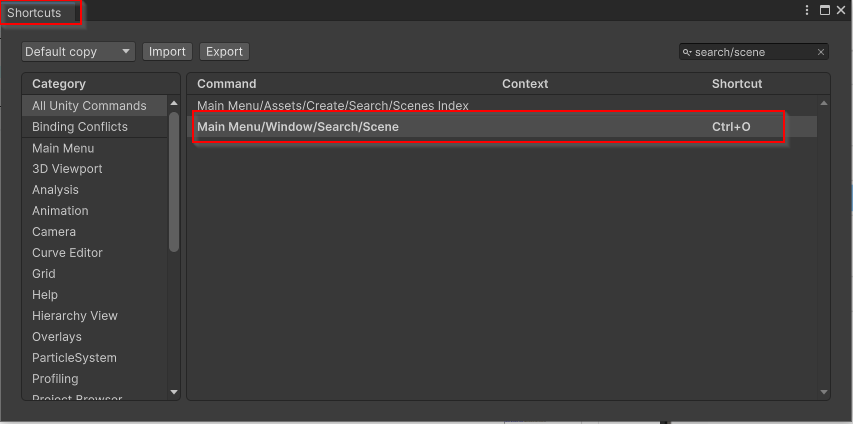Screen dimensions: 853x424
Task: Clear the search field with X icon
Action: pos(821,52)
